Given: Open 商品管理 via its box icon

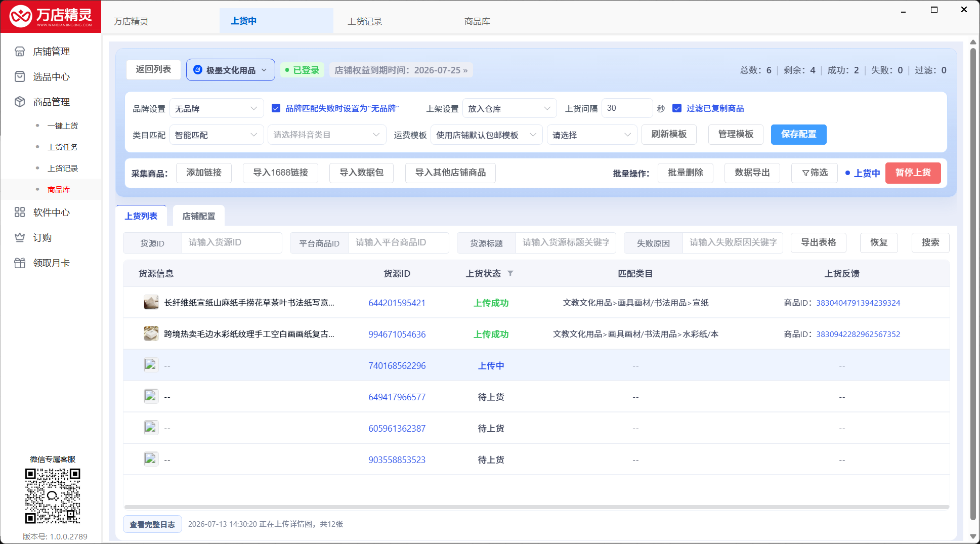Looking at the screenshot, I should [20, 102].
